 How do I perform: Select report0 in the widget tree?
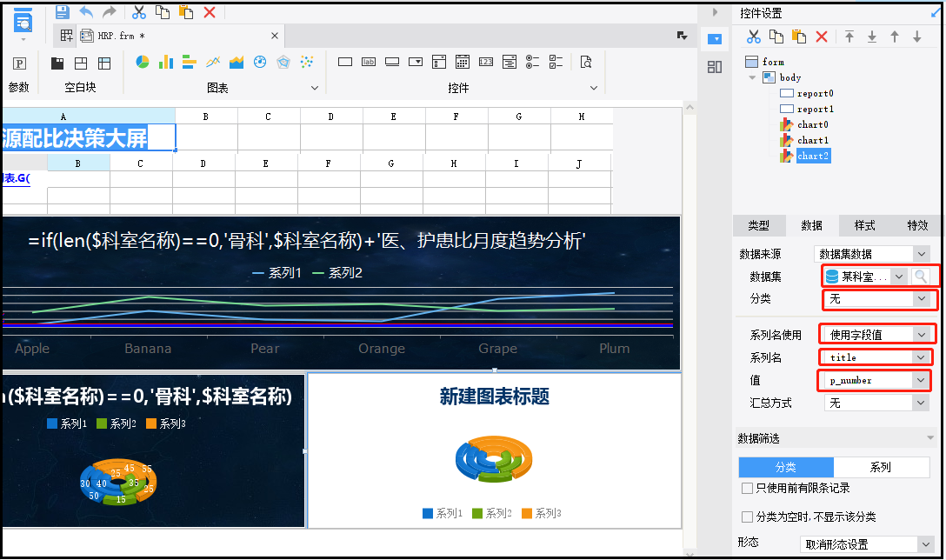point(815,94)
